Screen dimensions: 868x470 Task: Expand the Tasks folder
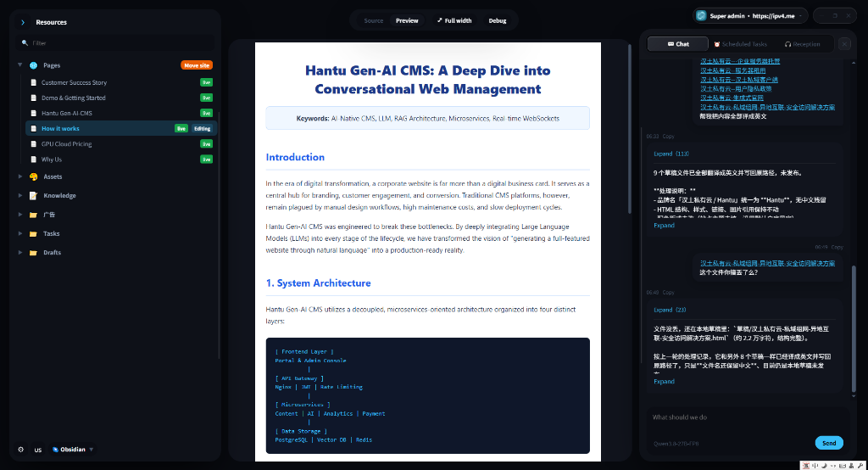(20, 234)
